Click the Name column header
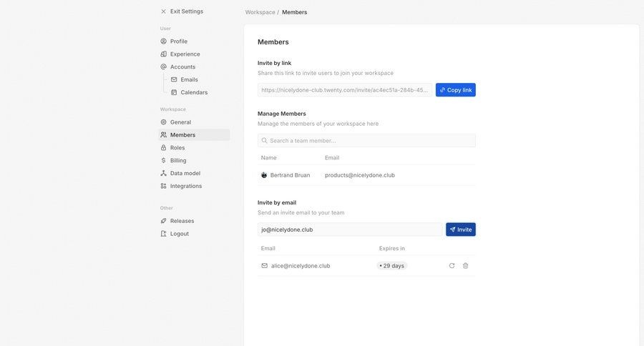This screenshot has height=346, width=644. tap(268, 157)
